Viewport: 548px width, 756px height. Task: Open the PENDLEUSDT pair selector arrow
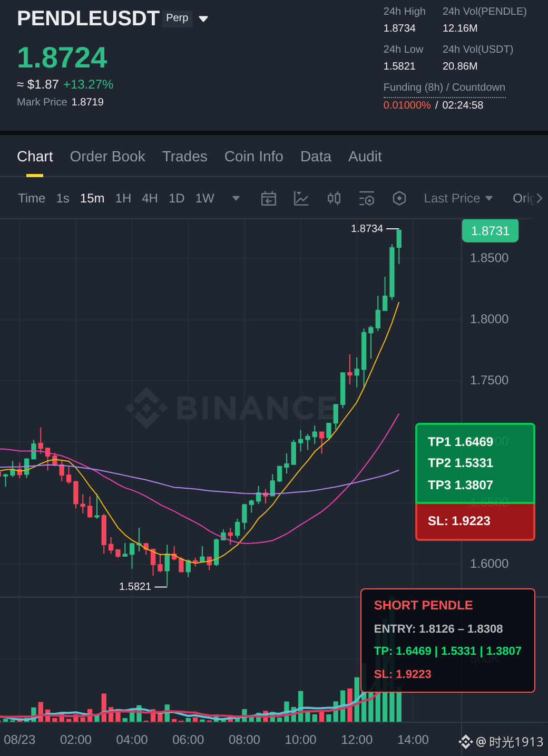pyautogui.click(x=203, y=19)
